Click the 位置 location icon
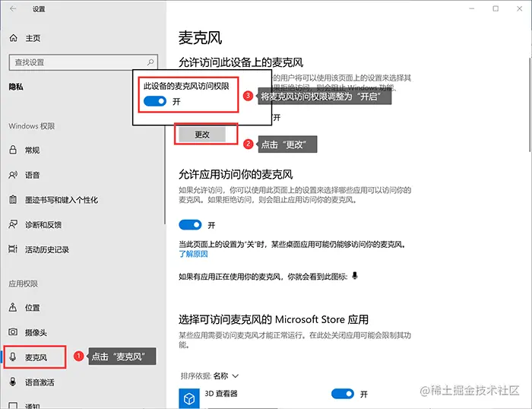This screenshot has width=532, height=409. coord(13,307)
